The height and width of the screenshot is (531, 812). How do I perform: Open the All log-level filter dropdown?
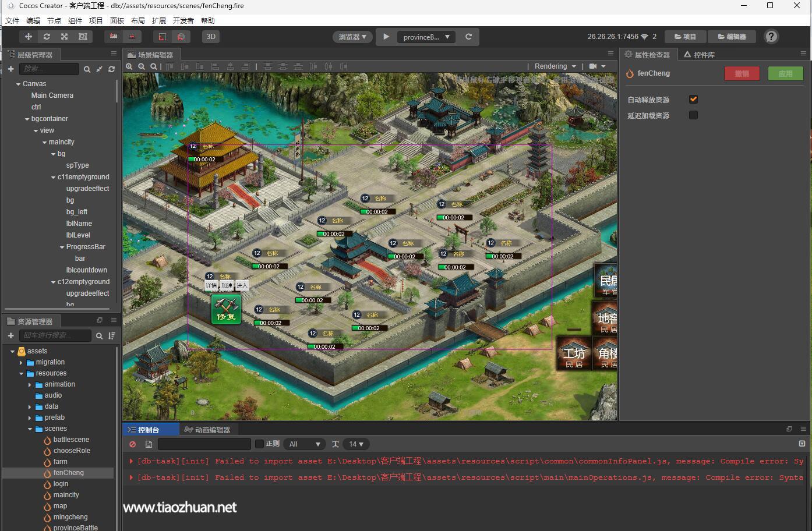(305, 444)
